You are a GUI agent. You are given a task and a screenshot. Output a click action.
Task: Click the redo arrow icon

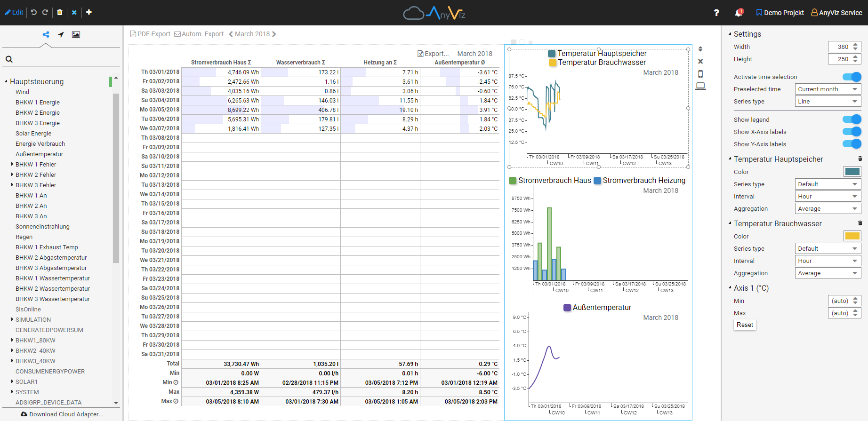[x=45, y=12]
